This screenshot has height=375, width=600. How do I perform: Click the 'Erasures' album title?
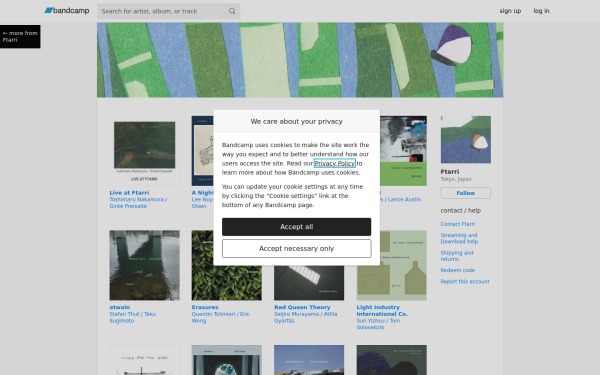click(205, 307)
